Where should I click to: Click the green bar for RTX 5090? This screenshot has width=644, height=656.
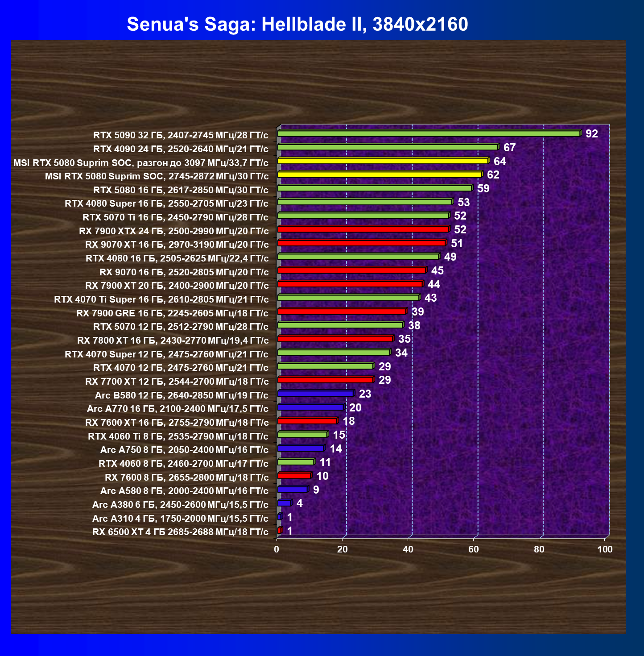[429, 133]
